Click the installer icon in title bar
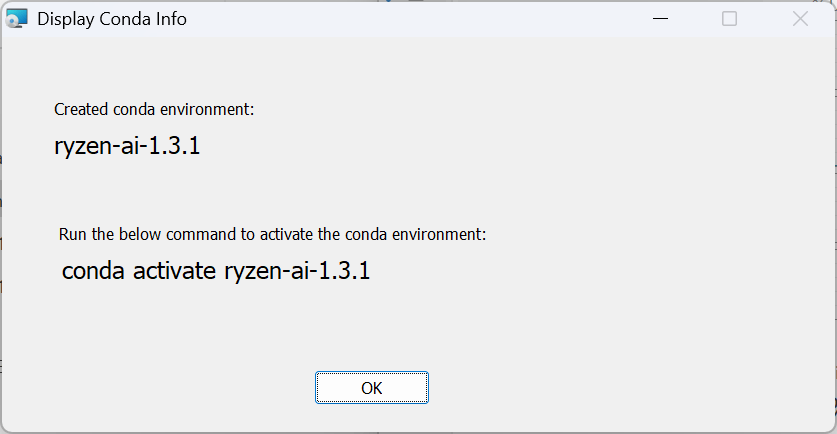Viewport: 837px width, 434px height. 18,19
